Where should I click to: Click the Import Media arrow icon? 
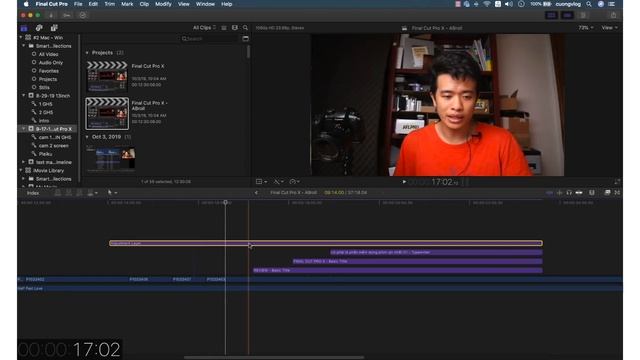point(51,15)
